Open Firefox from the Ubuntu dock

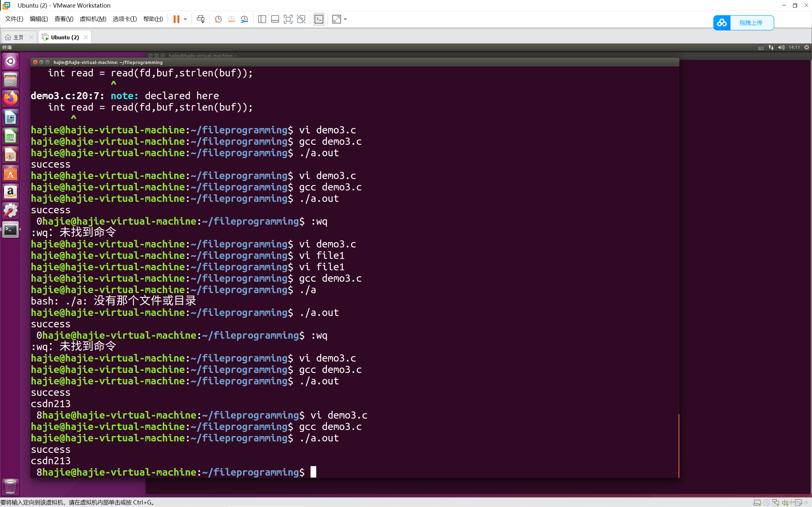click(x=10, y=98)
